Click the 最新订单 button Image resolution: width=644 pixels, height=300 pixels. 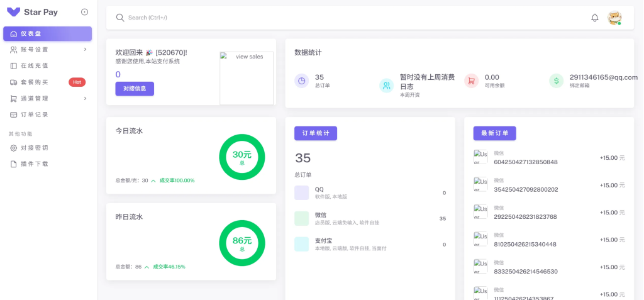(x=494, y=133)
